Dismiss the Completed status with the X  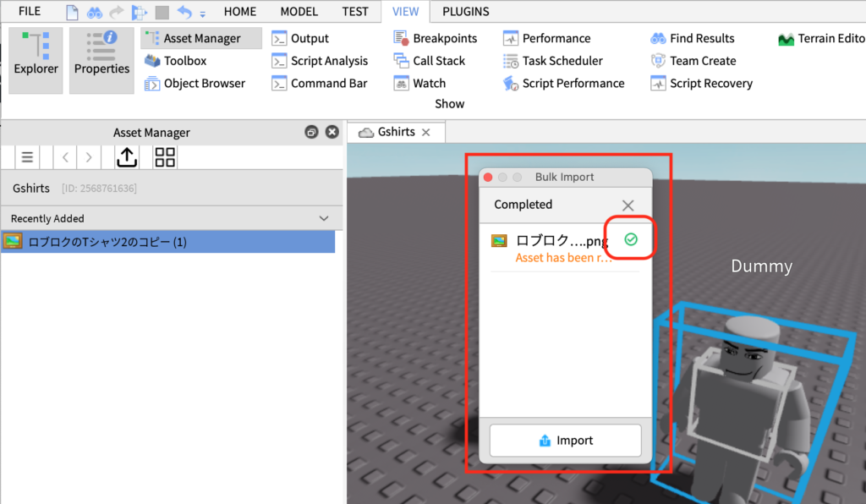[x=628, y=205]
